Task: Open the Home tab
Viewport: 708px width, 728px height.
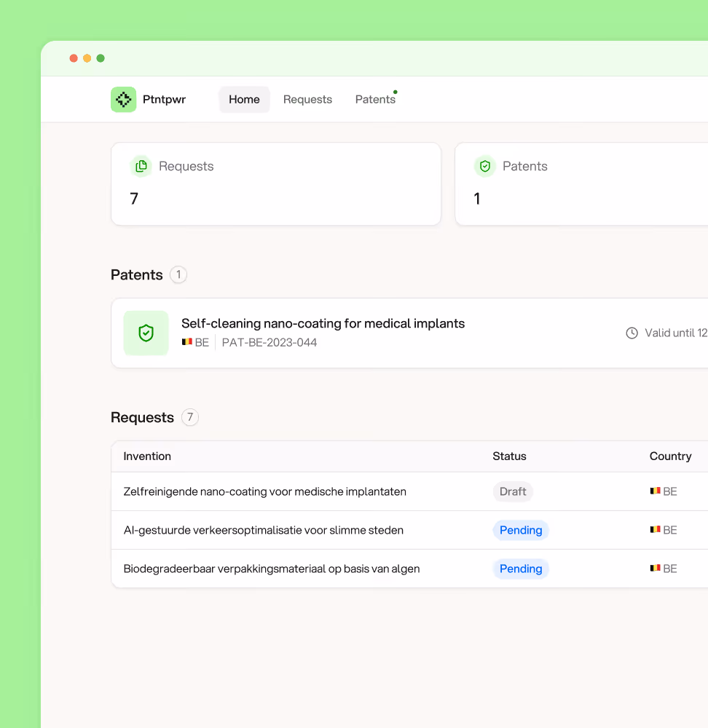Action: pos(244,99)
